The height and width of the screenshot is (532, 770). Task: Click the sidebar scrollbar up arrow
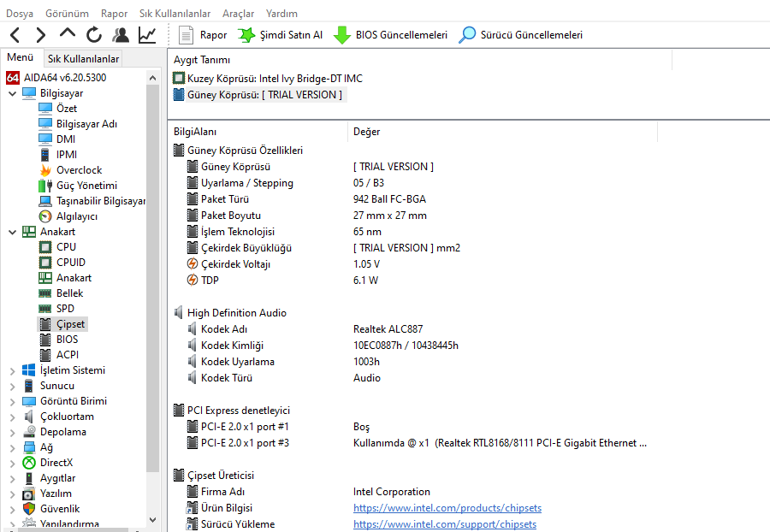click(x=153, y=78)
